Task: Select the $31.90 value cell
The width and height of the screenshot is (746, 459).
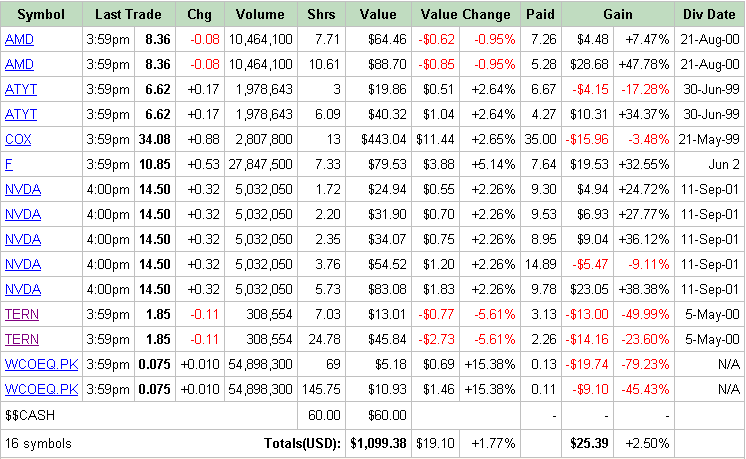Action: [x=378, y=214]
